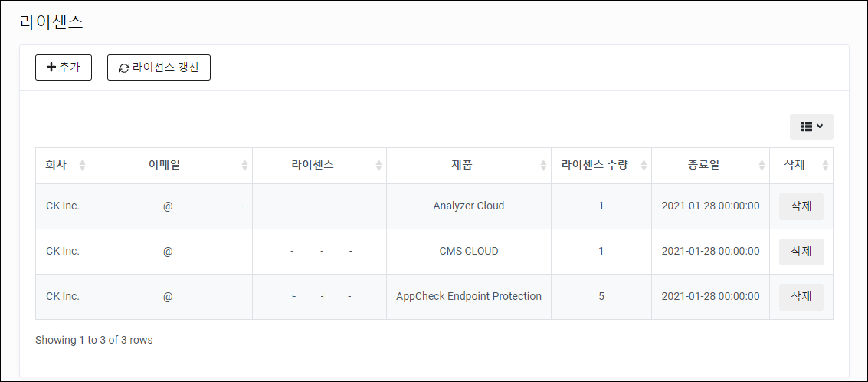Click the 제품 column header
This screenshot has height=382, width=868.
click(469, 165)
